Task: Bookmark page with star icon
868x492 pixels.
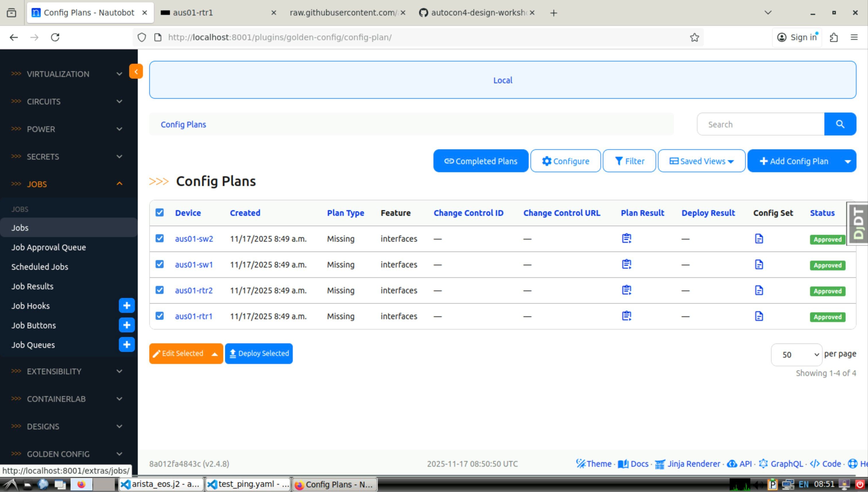Action: 694,37
